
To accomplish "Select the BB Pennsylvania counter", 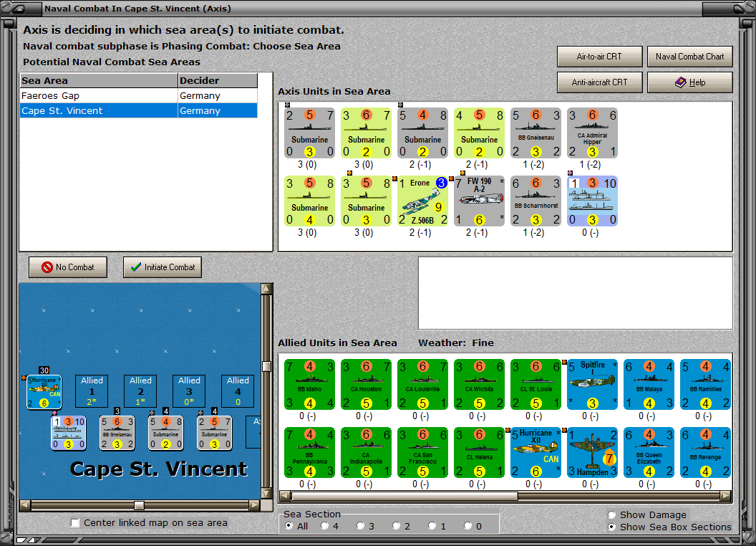I will pyautogui.click(x=309, y=452).
